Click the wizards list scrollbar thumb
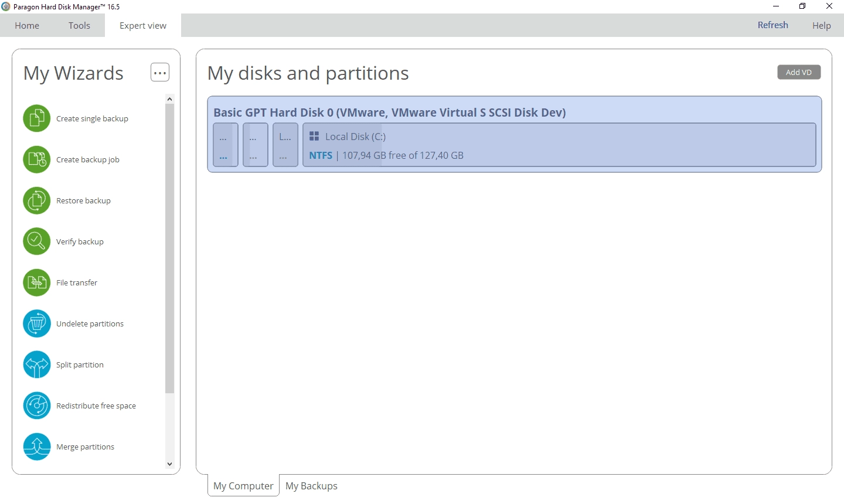The width and height of the screenshot is (844, 504). click(x=170, y=248)
